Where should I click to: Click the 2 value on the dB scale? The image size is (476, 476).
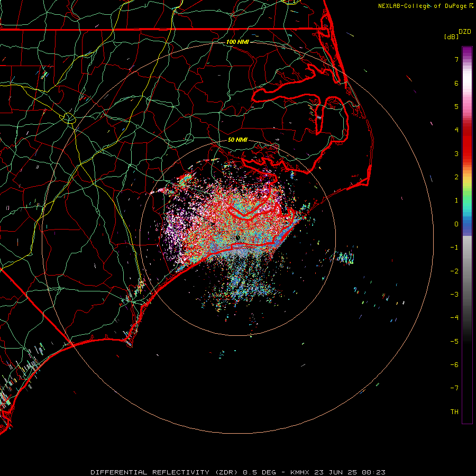pyautogui.click(x=456, y=177)
